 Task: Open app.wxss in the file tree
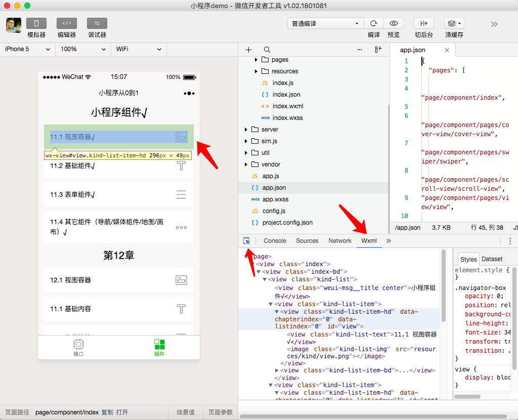pos(275,199)
